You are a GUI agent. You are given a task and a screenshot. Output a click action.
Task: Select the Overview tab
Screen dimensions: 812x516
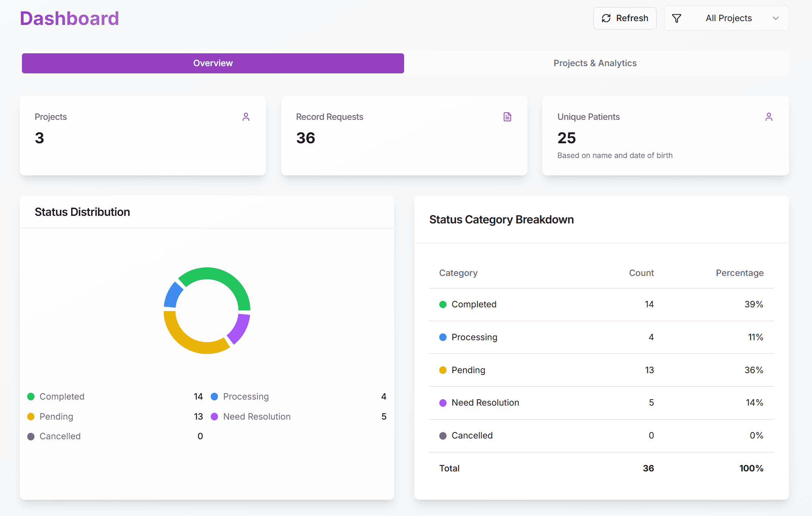213,63
